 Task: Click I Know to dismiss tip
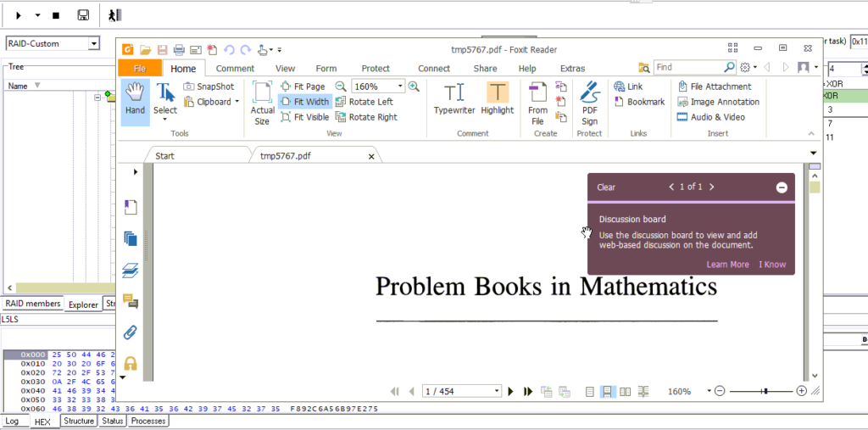pos(772,265)
